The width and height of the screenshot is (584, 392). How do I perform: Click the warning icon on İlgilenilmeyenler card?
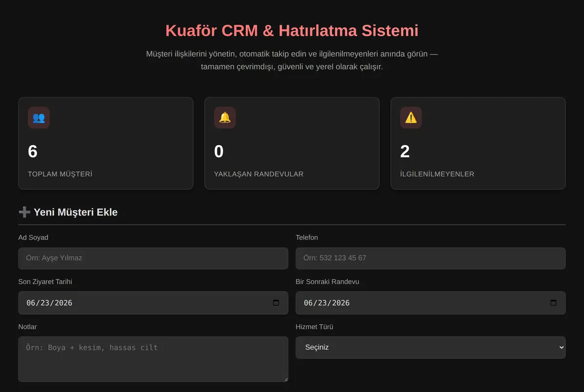point(411,118)
